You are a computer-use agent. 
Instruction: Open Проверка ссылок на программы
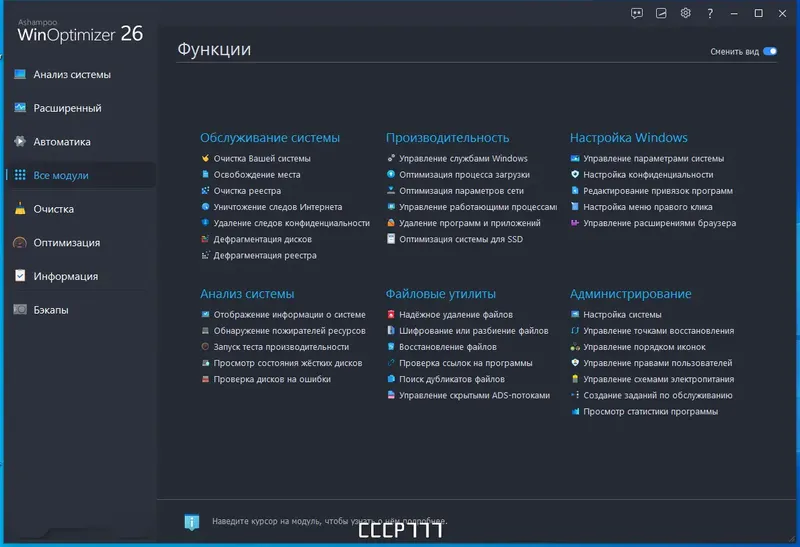coord(465,363)
